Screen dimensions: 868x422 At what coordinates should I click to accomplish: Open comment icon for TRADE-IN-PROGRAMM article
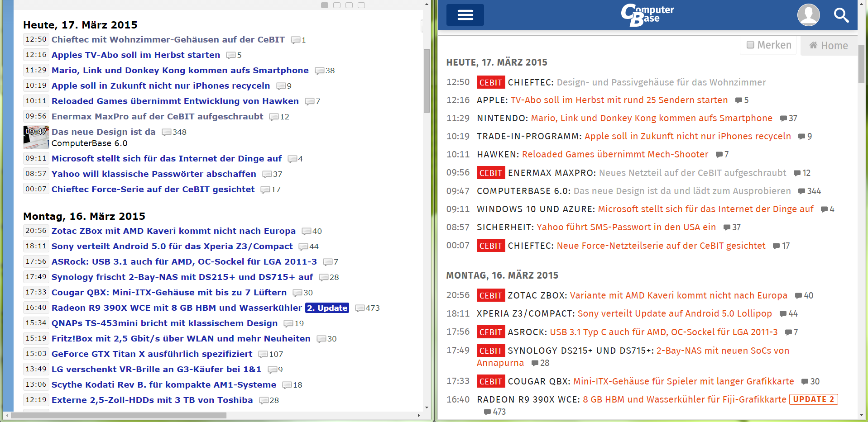(801, 136)
